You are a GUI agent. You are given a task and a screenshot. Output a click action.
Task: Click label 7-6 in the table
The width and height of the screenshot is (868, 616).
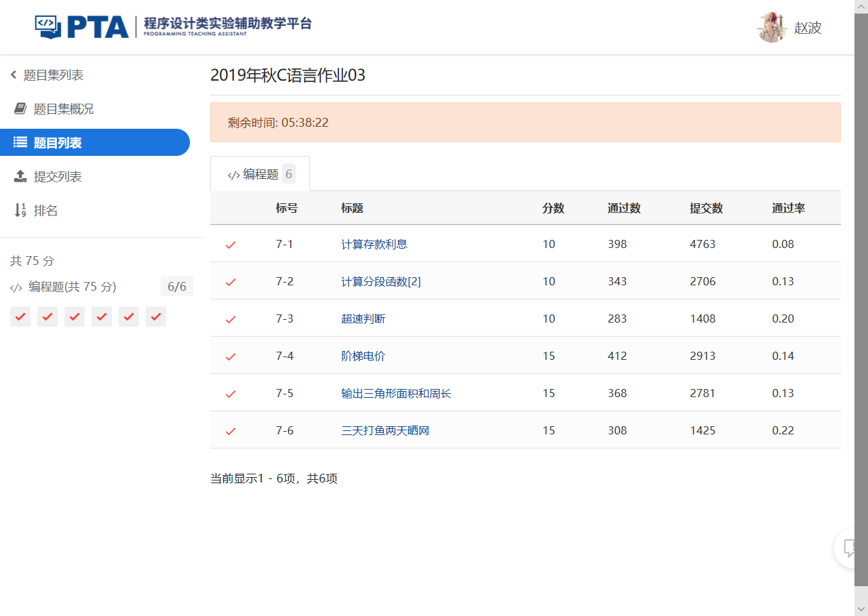(x=285, y=430)
